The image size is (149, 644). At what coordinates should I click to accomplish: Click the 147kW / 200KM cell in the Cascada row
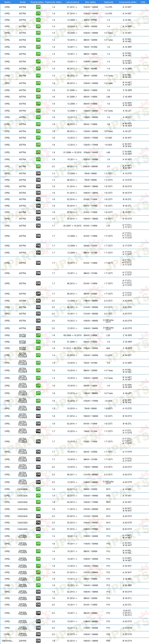click(91, 509)
